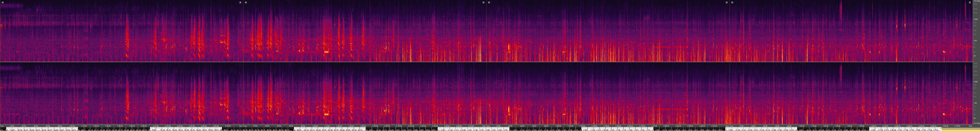Image resolution: width=980 pixels, height=131 pixels.
Task: Click the top 'Hz (log)' frequency scale label
Action: [976, 1]
